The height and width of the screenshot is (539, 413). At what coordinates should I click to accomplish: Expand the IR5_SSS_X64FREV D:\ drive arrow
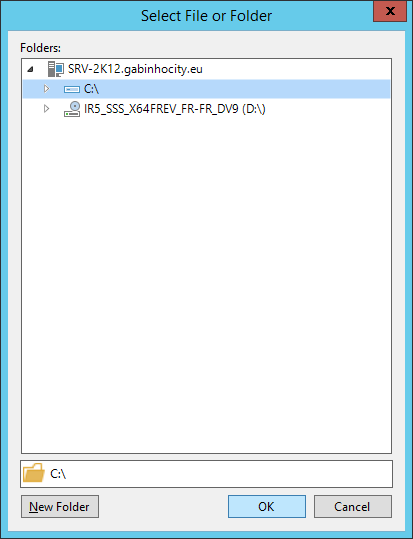[x=46, y=109]
